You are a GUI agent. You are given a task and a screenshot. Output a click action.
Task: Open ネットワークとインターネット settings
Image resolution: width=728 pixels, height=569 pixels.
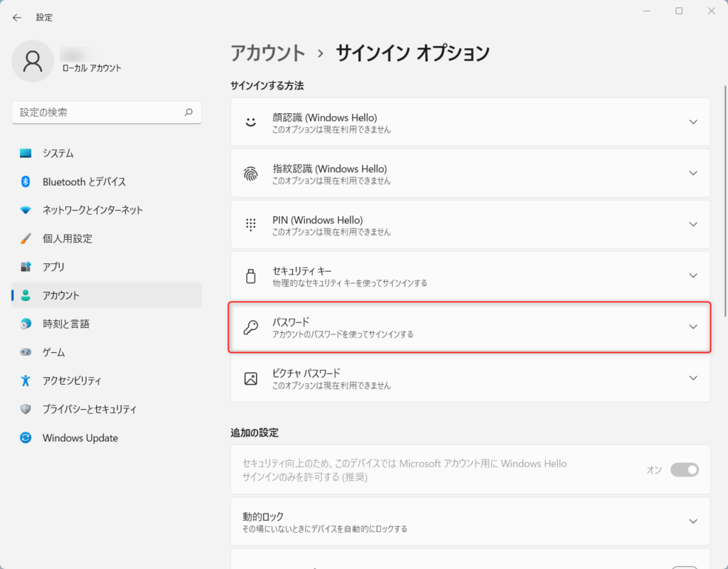(x=107, y=210)
